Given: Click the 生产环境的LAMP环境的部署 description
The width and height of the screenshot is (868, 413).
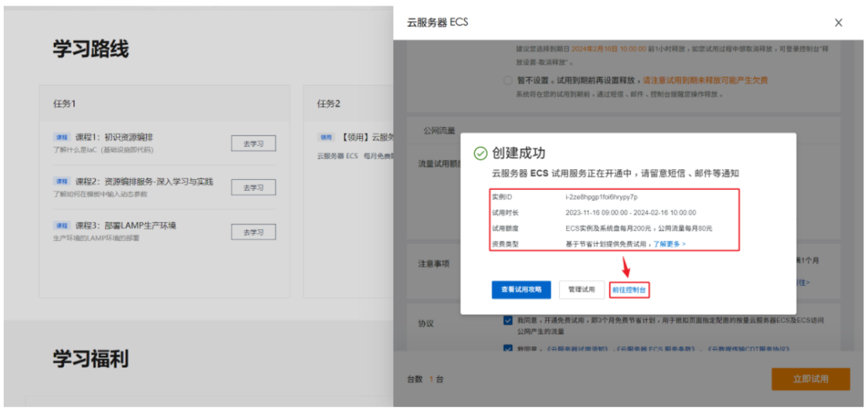Looking at the screenshot, I should click(x=96, y=238).
